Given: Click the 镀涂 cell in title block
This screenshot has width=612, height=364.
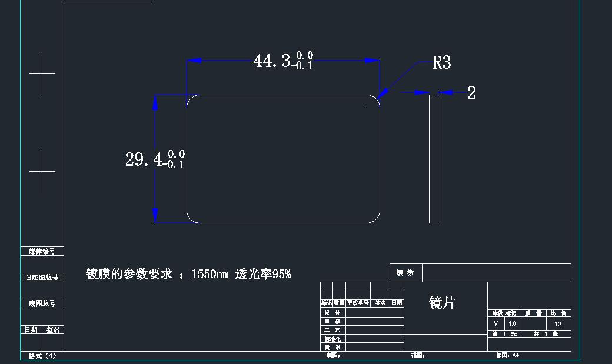Looking at the screenshot, I should pyautogui.click(x=405, y=273).
